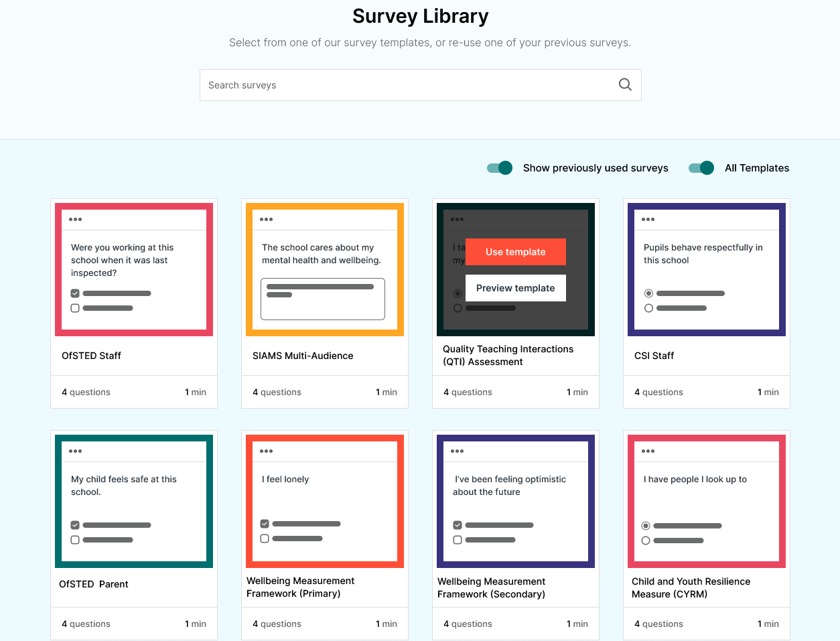Open the OfSTED Staff card options menu

point(74,219)
